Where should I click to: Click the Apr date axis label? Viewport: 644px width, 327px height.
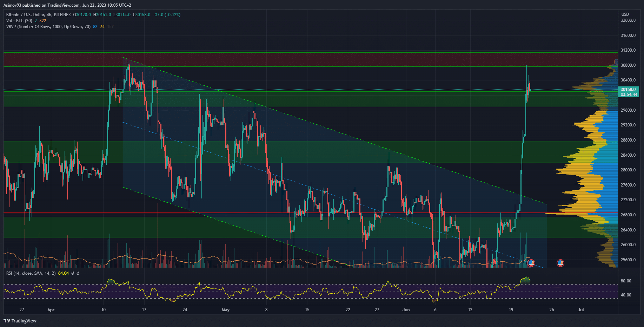[x=51, y=310]
